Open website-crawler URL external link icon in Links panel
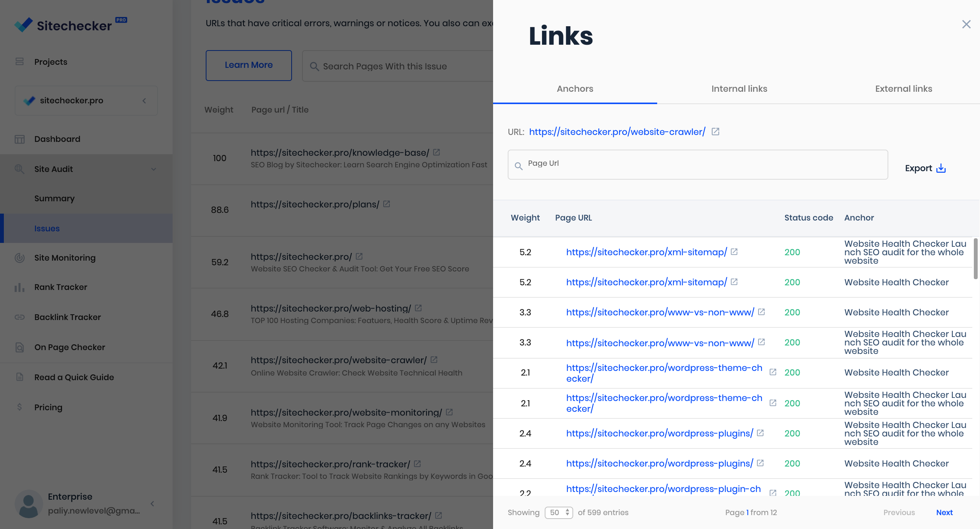980x529 pixels. tap(715, 132)
